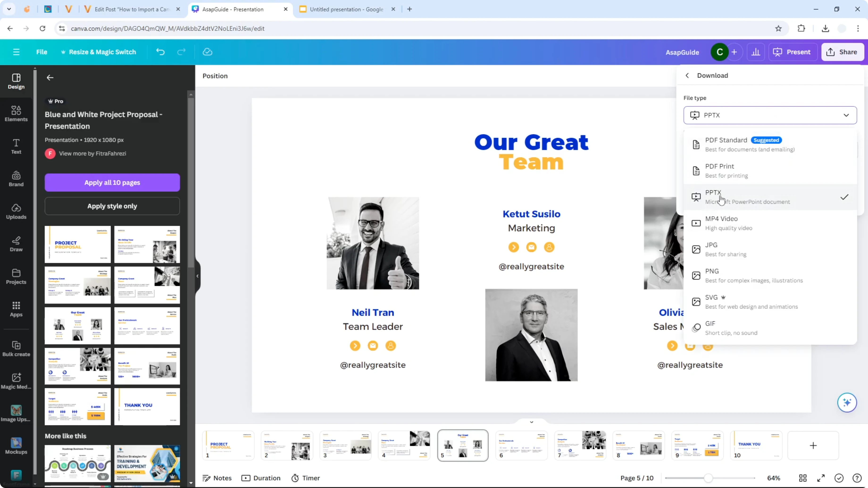Open the Duration setting
The height and width of the screenshot is (488, 868).
261,478
